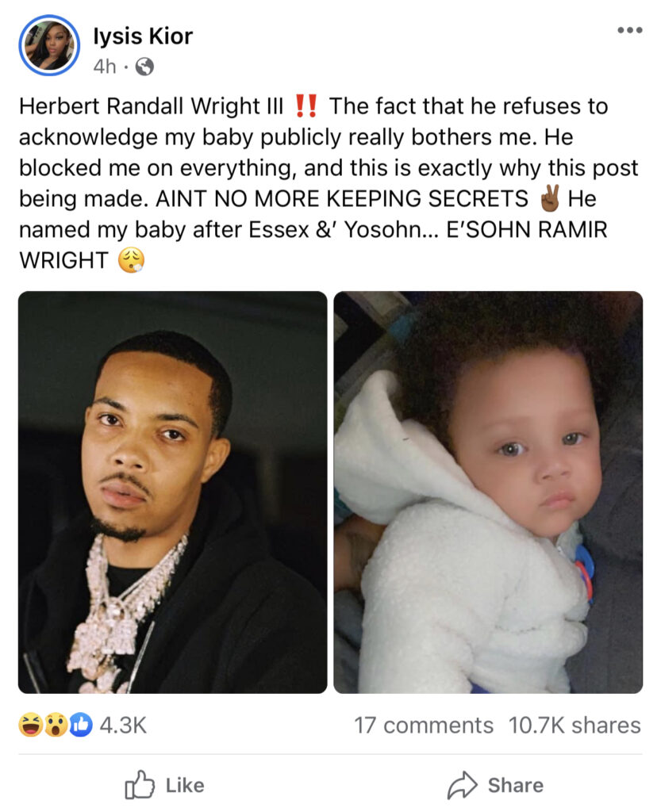Screen dimensions: 661x812
Task: Click the post text paragraph
Action: pos(329,183)
